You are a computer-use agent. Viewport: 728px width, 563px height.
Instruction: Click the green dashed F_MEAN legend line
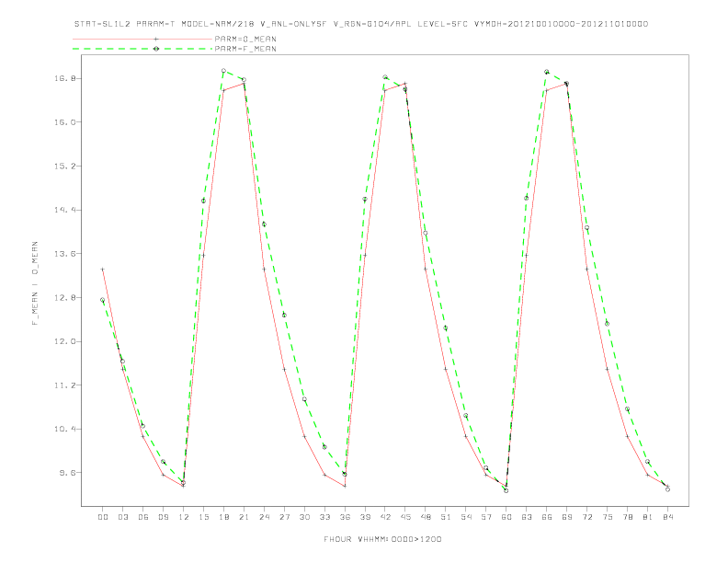[x=142, y=49]
